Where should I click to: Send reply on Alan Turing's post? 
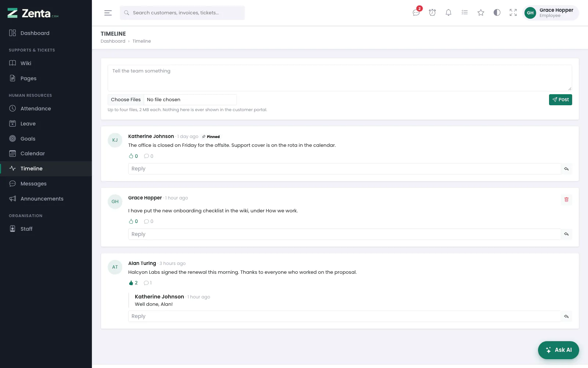point(566,316)
